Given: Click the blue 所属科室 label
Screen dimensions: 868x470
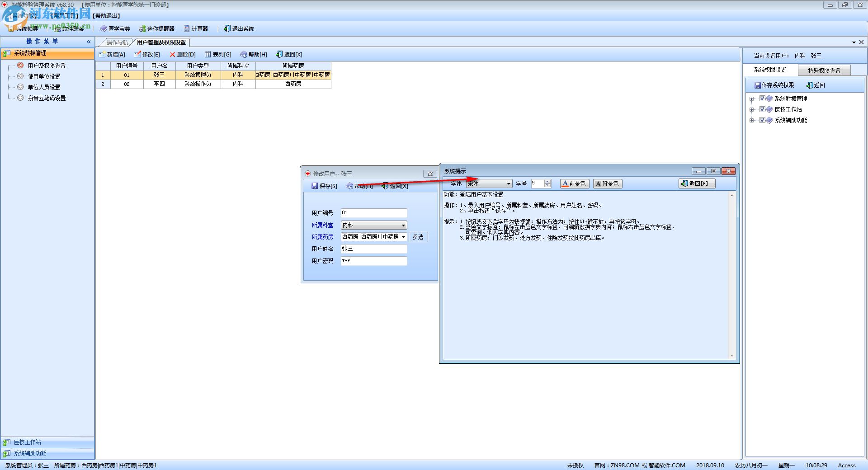Looking at the screenshot, I should pyautogui.click(x=322, y=225).
